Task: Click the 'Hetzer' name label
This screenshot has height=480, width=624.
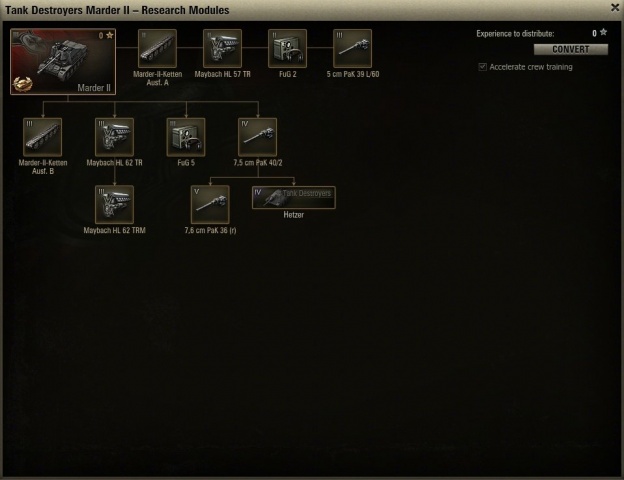Action: point(294,215)
